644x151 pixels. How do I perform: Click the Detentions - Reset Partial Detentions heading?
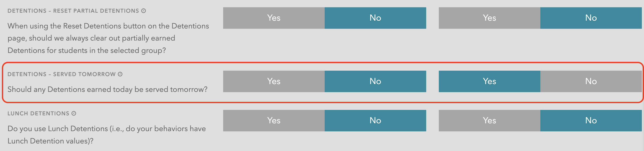(73, 11)
